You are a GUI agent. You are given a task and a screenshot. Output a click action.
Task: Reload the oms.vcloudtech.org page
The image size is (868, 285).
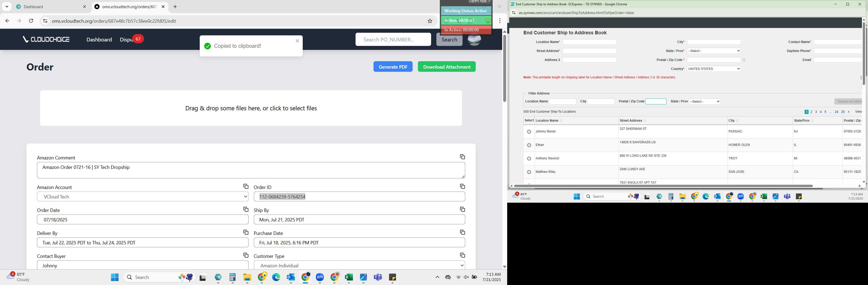pos(31,21)
